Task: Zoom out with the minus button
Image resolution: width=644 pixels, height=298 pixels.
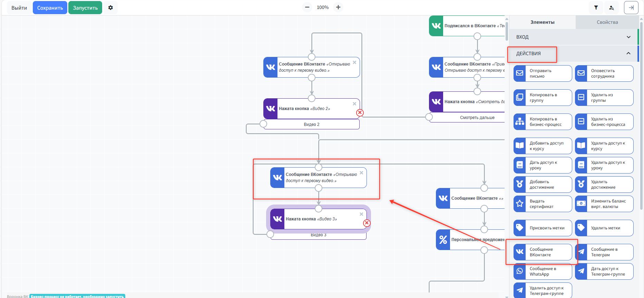Action: [307, 7]
